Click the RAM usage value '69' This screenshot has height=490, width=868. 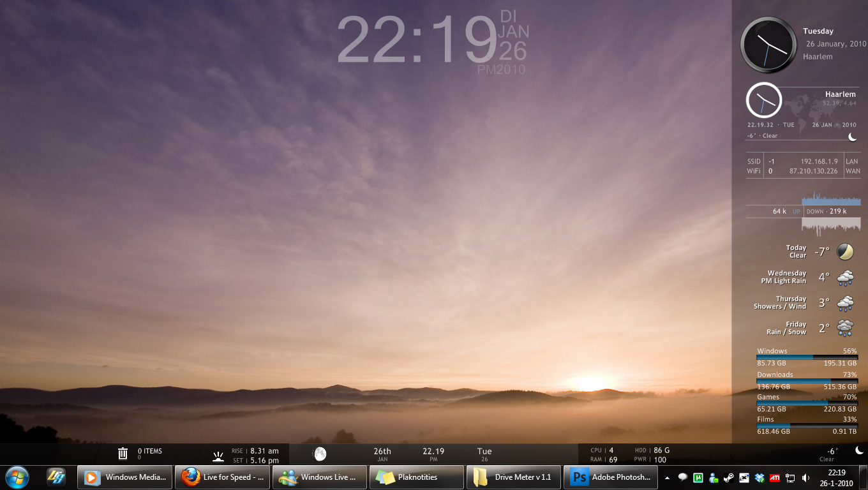pyautogui.click(x=613, y=459)
